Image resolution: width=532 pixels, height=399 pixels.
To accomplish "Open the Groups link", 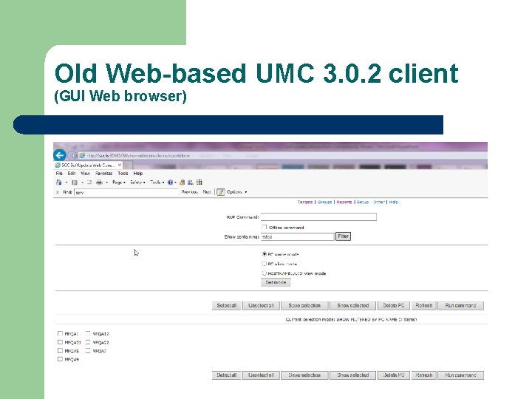I will 324,202.
